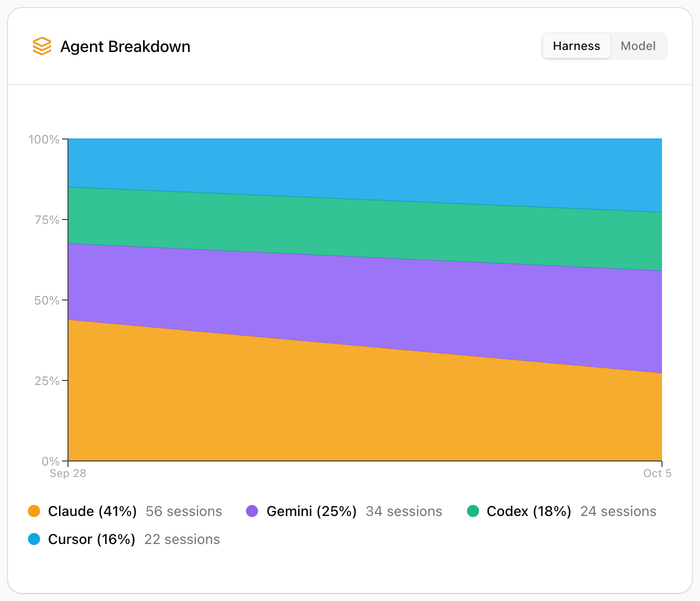Click the 24 sessions count text
Screen dimensions: 700x601
coord(618,511)
